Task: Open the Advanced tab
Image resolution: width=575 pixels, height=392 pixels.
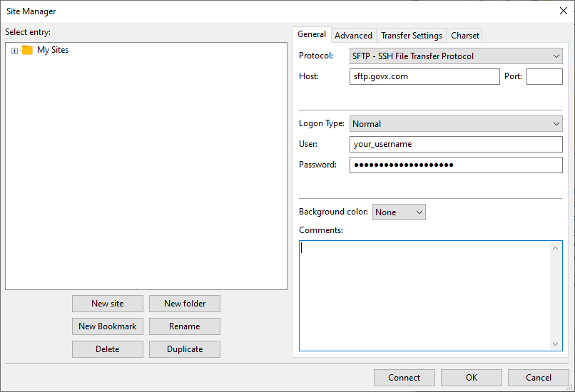Action: [354, 36]
